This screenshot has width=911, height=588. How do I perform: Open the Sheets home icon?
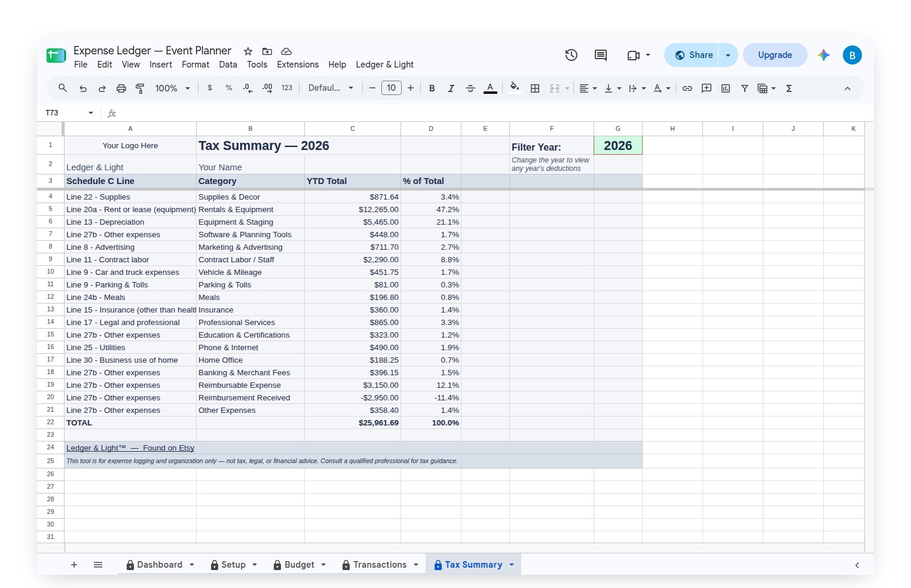(x=56, y=56)
